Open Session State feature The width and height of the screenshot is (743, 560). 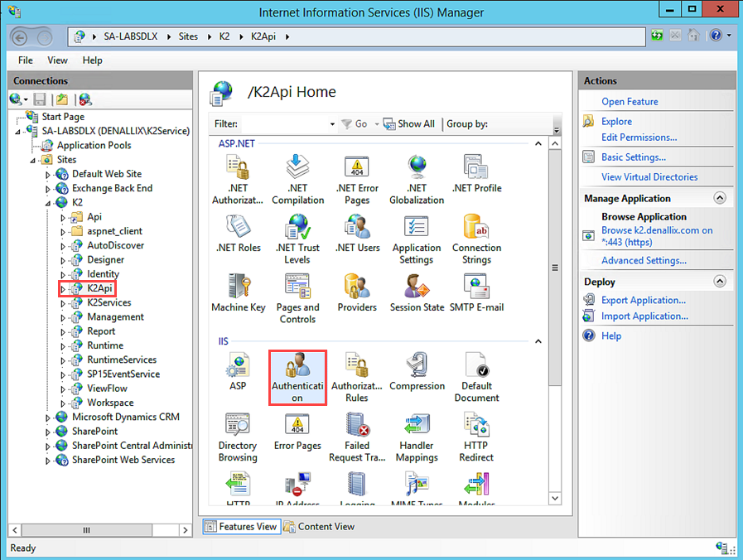point(417,292)
